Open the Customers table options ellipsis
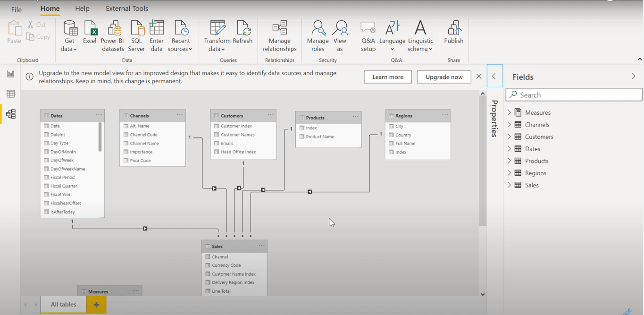Screen dimensions: 644x315 coord(270,115)
